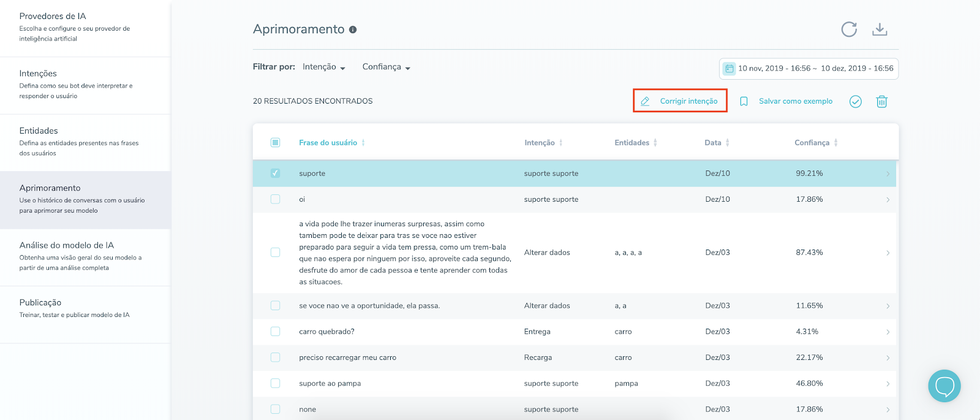Click the phrase 'preciso recarregar meu carro'
Image resolution: width=980 pixels, height=420 pixels.
[x=347, y=357]
